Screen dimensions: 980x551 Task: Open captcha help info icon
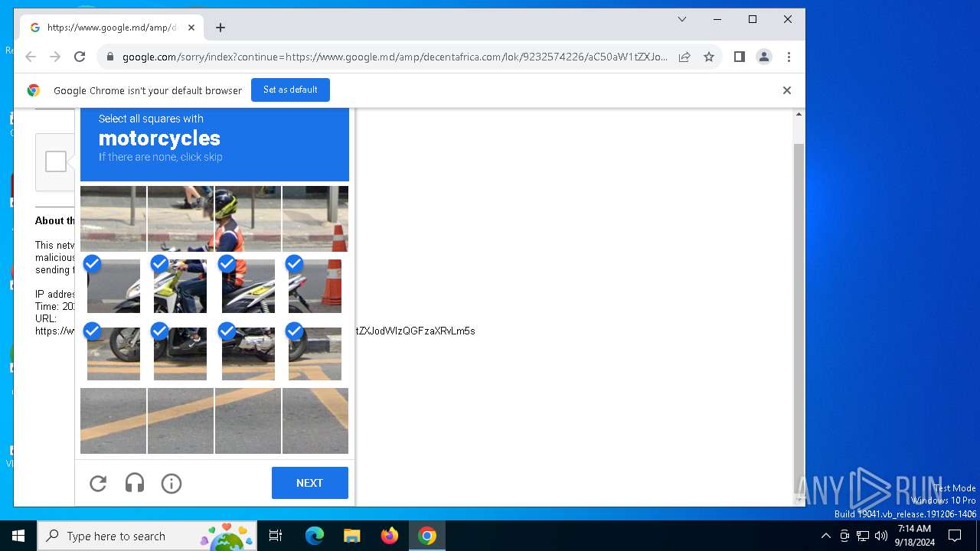pyautogui.click(x=171, y=483)
